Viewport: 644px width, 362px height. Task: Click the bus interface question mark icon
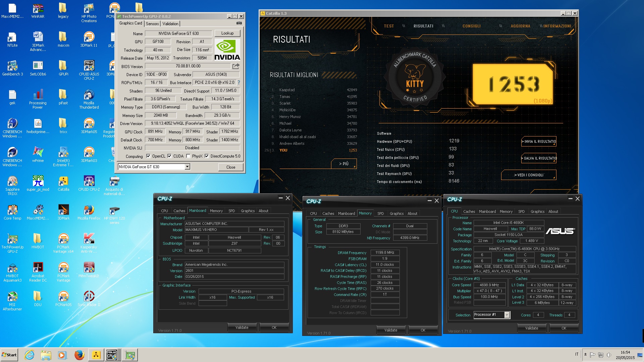click(239, 82)
